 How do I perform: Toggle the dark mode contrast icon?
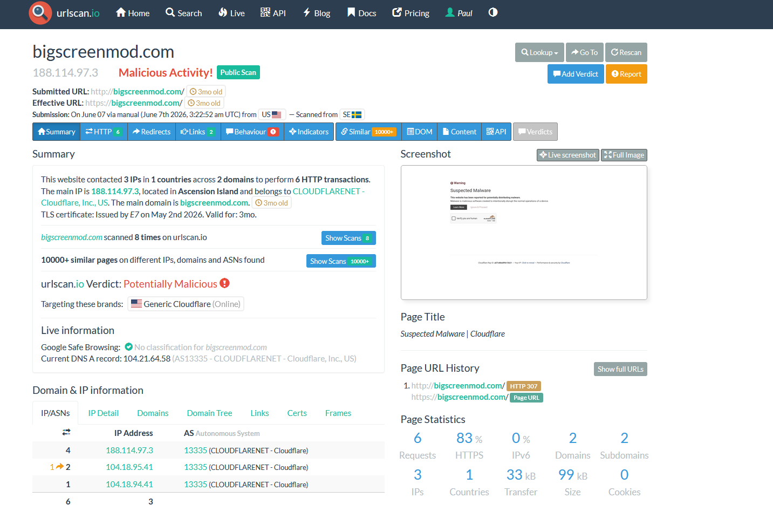pyautogui.click(x=493, y=12)
